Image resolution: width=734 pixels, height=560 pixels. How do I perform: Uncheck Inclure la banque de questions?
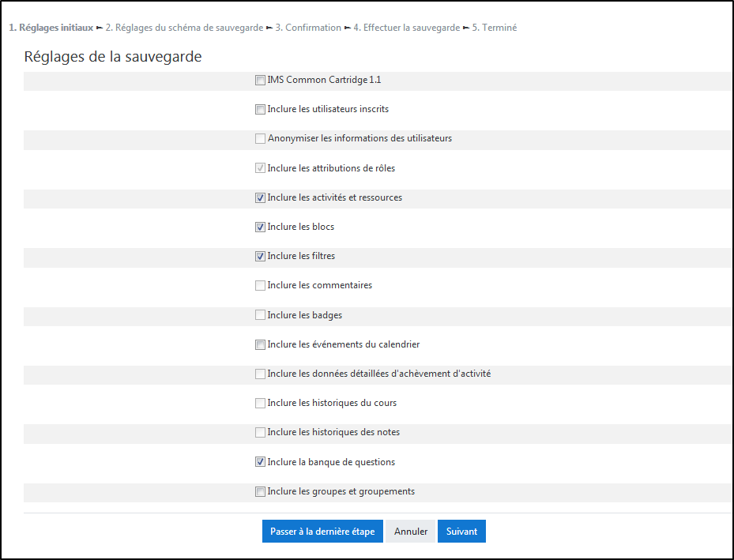click(x=260, y=463)
